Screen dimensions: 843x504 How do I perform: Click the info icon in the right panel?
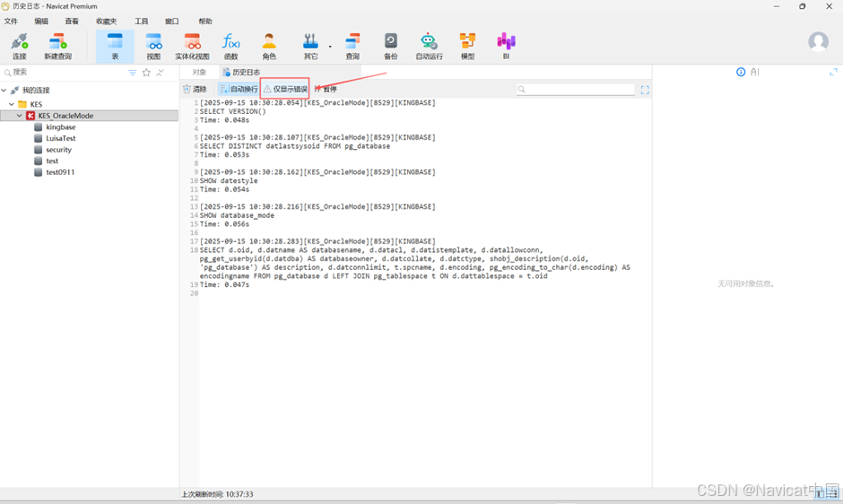[741, 72]
